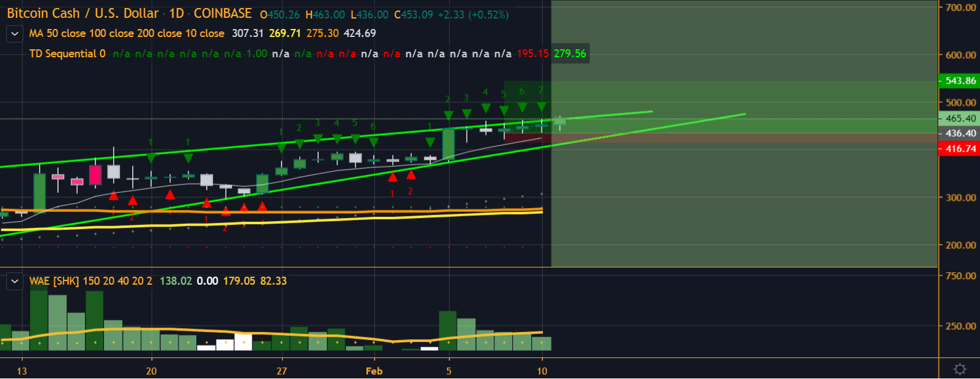The image size is (980, 379).
Task: Click the Feb date on time axis
Action: tap(374, 371)
